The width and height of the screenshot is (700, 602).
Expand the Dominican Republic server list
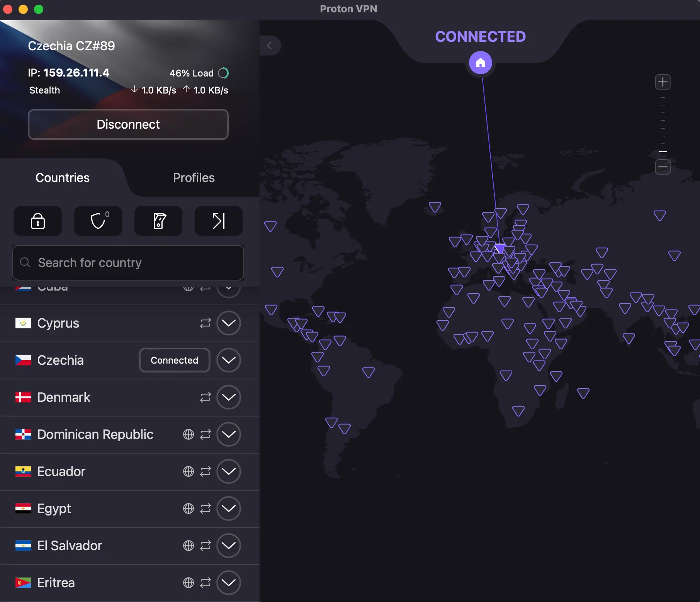pyautogui.click(x=229, y=434)
